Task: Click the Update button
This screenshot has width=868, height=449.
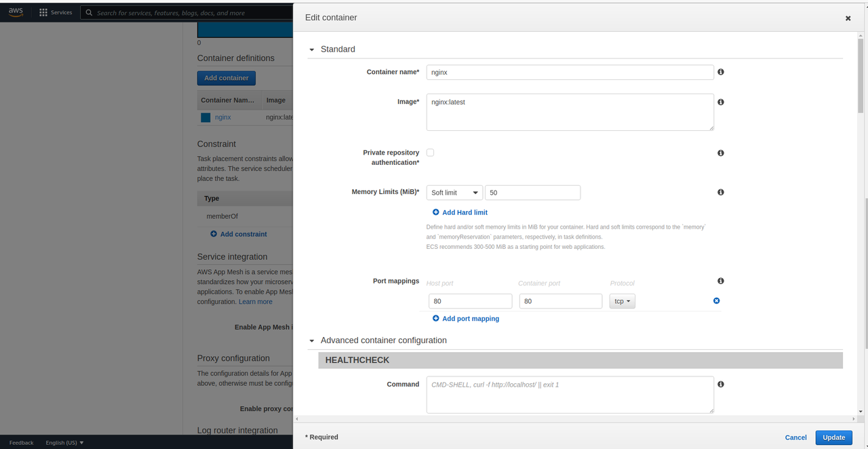Action: pos(833,437)
